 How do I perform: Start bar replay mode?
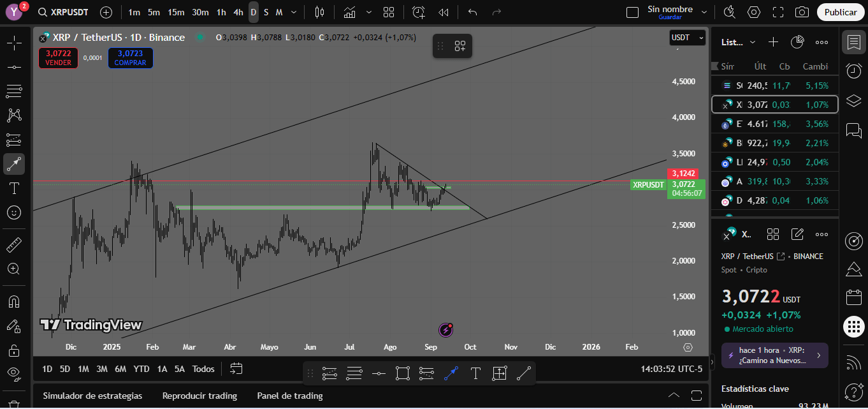(x=444, y=12)
